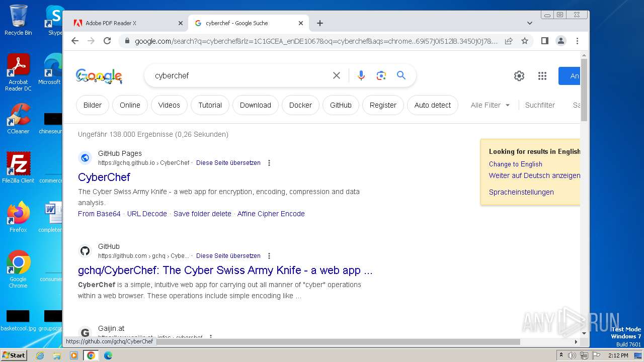The height and width of the screenshot is (362, 644).
Task: Click Change to English link
Action: click(516, 164)
